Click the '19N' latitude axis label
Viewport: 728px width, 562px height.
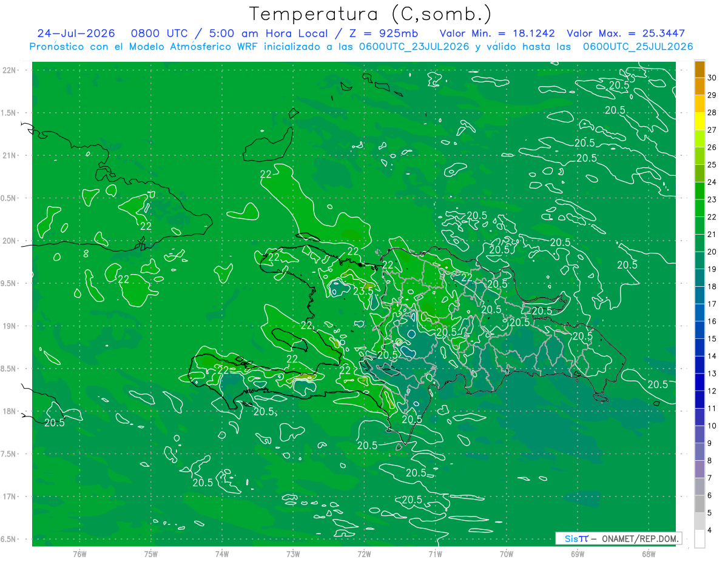[10, 326]
